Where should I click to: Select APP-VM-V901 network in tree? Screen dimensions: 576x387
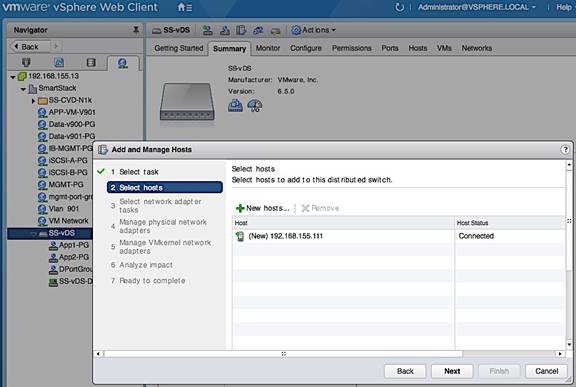[x=66, y=112]
